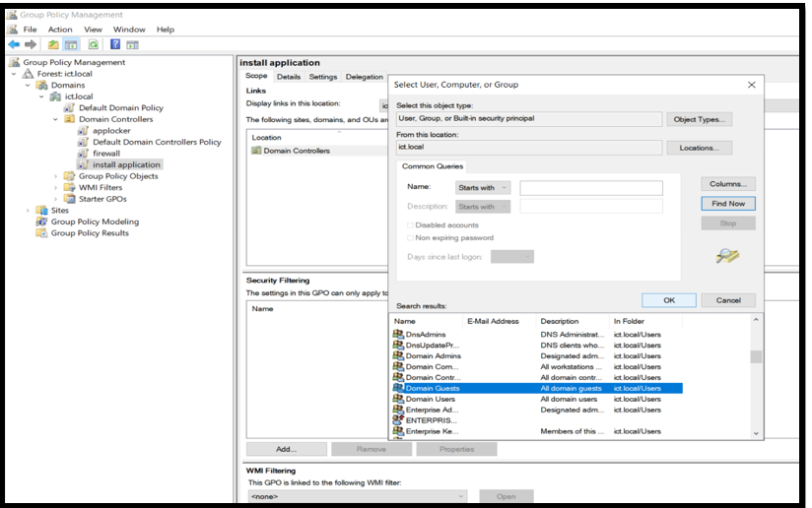Screen dimensions: 812x508
Task: Click the In Folder column header
Action: [645, 321]
